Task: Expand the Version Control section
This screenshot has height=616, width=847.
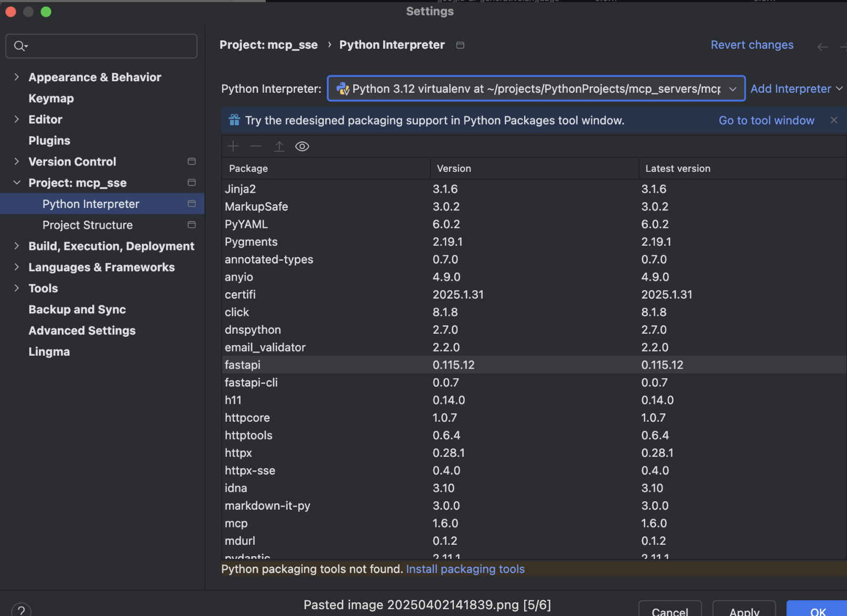Action: [x=17, y=161]
